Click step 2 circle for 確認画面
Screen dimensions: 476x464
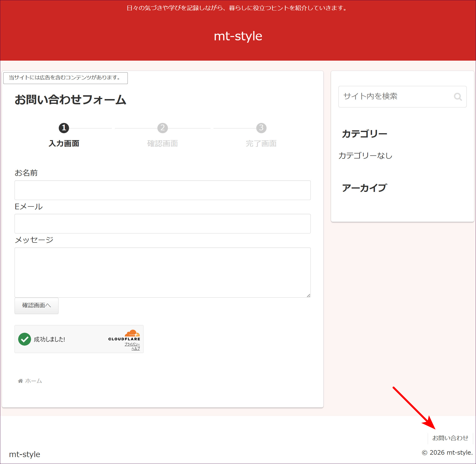[163, 128]
